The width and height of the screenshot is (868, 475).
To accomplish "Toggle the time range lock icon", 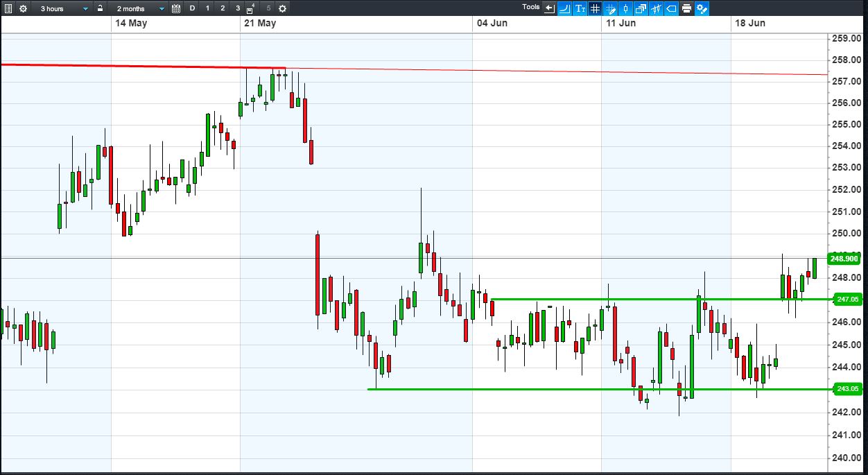I will 101,8.
